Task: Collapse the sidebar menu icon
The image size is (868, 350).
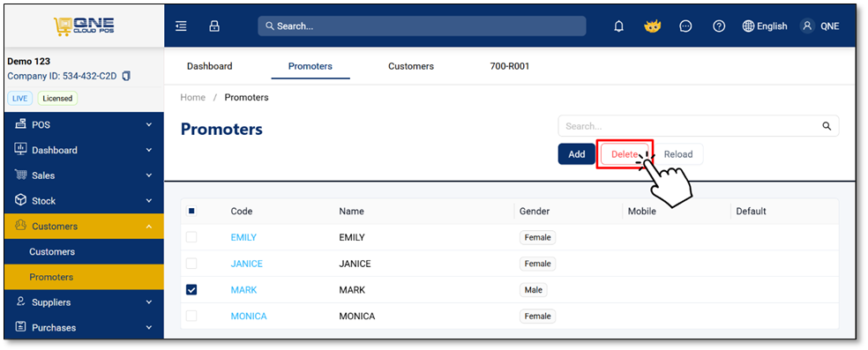Action: click(181, 26)
